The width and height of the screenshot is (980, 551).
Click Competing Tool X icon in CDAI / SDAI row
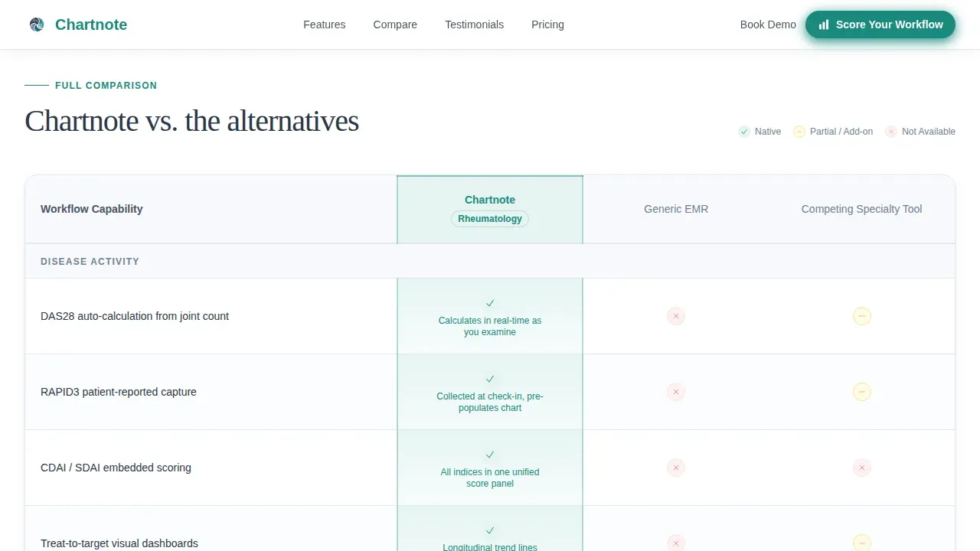[x=862, y=468]
